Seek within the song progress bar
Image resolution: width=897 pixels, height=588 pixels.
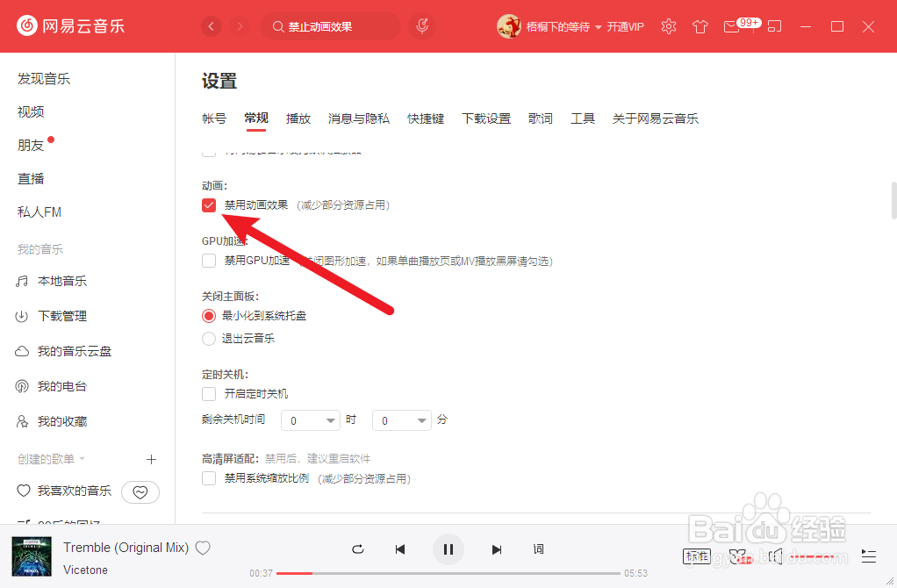click(x=448, y=573)
